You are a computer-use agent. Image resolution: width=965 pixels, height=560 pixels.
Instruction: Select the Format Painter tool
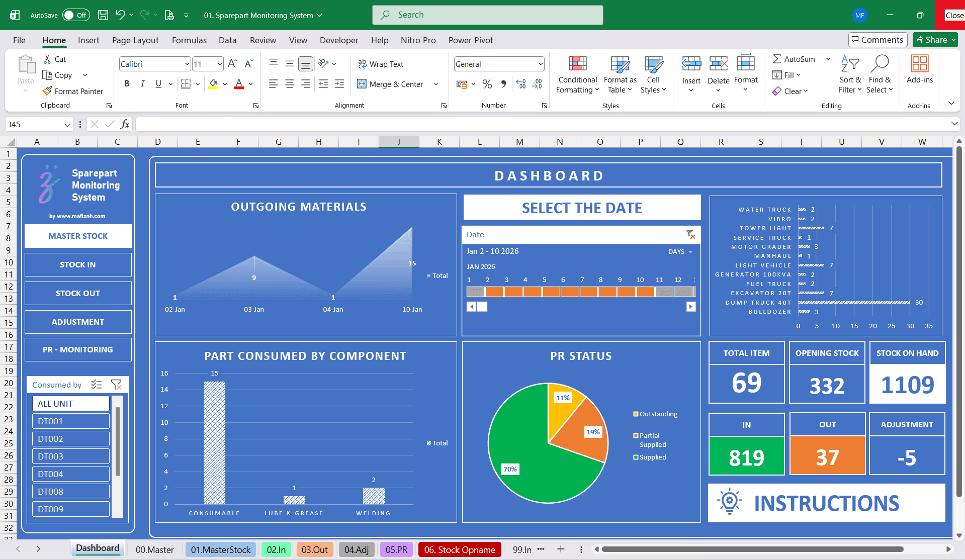click(x=73, y=91)
